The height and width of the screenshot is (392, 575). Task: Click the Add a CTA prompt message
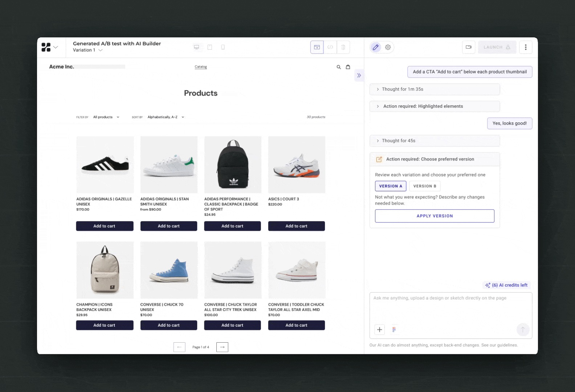[x=470, y=72]
